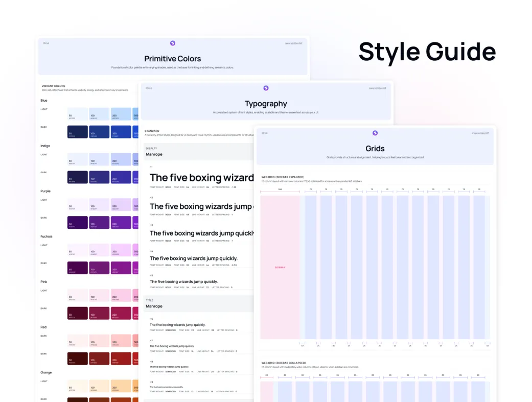Click the pink SIDEBAR column in grid
This screenshot has height=402, width=532.
tap(280, 267)
